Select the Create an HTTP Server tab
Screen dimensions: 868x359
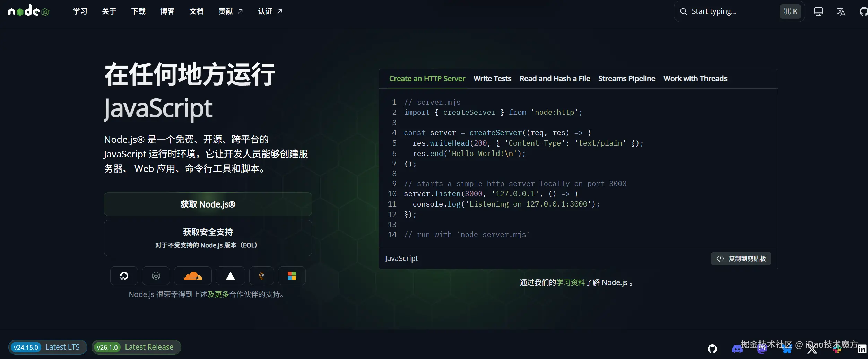click(x=427, y=79)
